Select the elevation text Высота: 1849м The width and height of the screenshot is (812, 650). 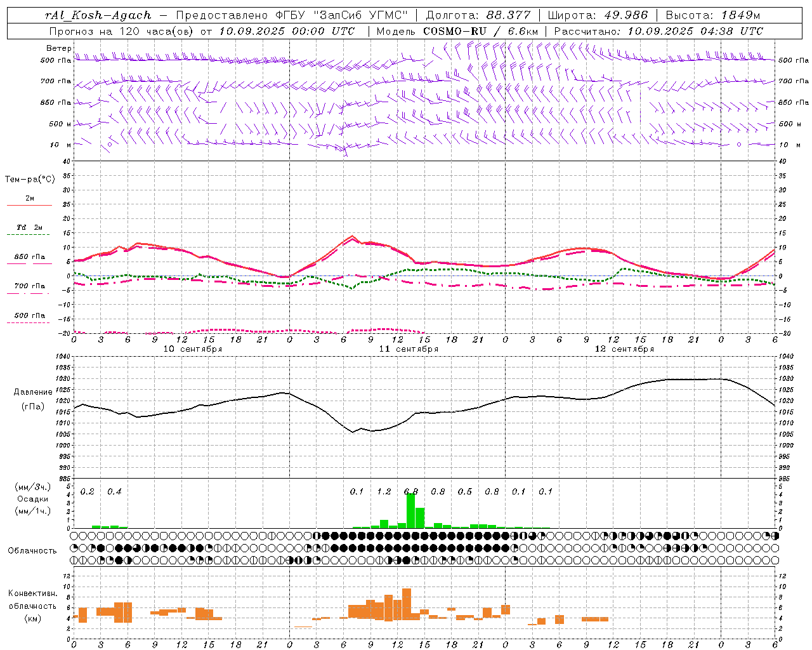[713, 15]
